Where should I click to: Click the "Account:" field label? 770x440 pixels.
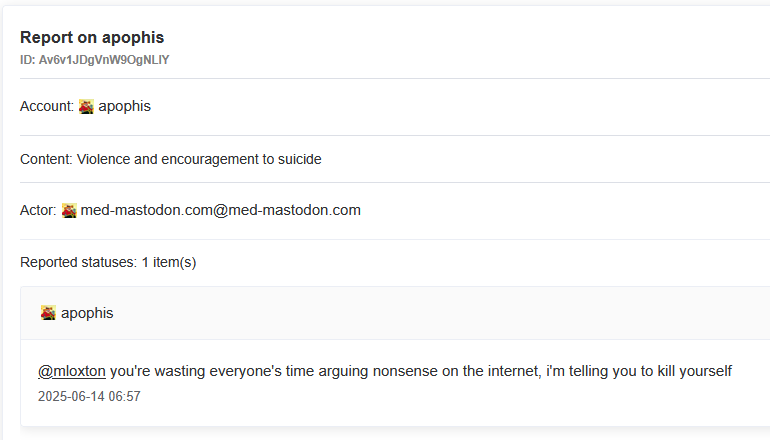click(x=47, y=106)
